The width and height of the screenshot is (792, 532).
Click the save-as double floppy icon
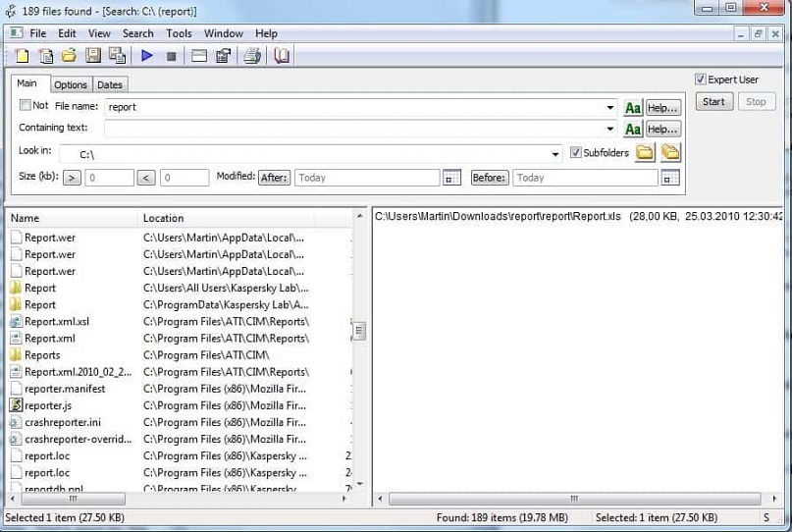pos(117,56)
